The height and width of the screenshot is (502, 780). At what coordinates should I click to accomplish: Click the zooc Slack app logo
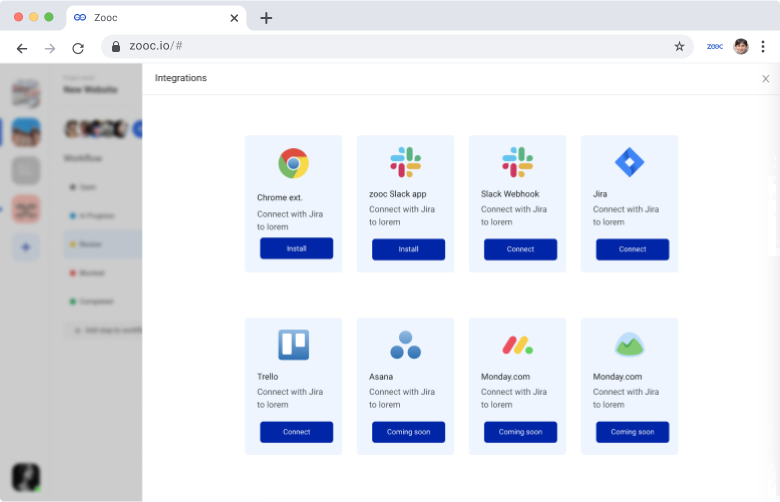point(405,162)
